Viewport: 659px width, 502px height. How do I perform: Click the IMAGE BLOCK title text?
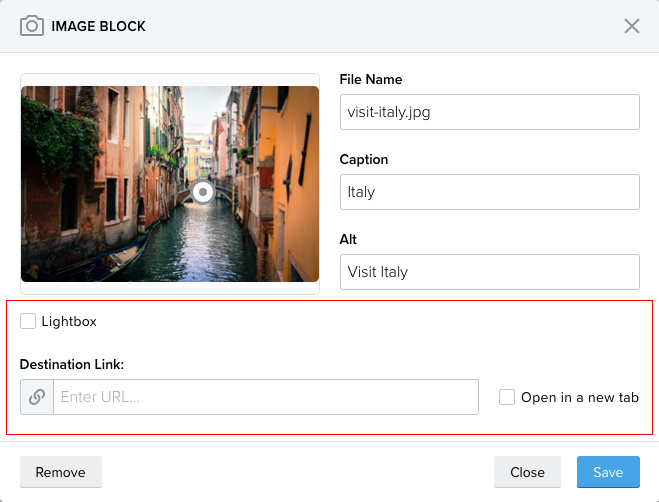click(98, 26)
